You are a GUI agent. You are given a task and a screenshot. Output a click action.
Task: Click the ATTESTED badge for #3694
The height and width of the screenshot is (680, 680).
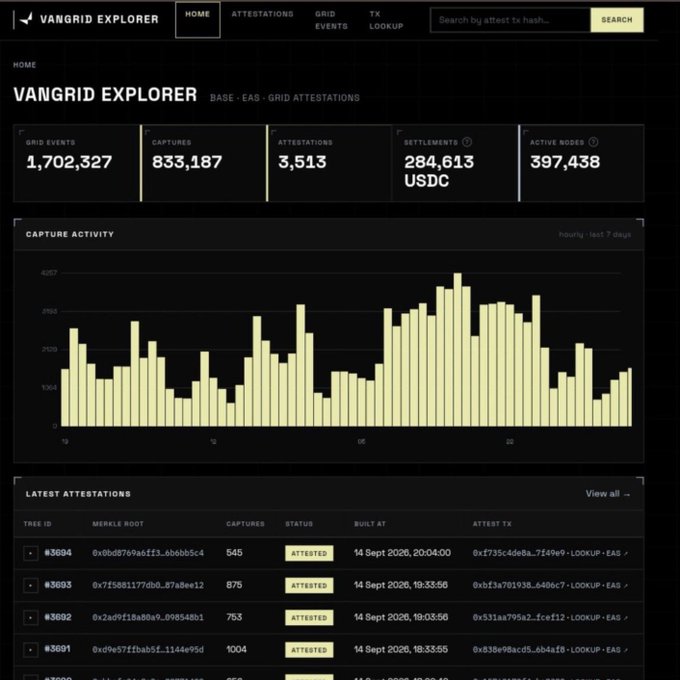[309, 553]
